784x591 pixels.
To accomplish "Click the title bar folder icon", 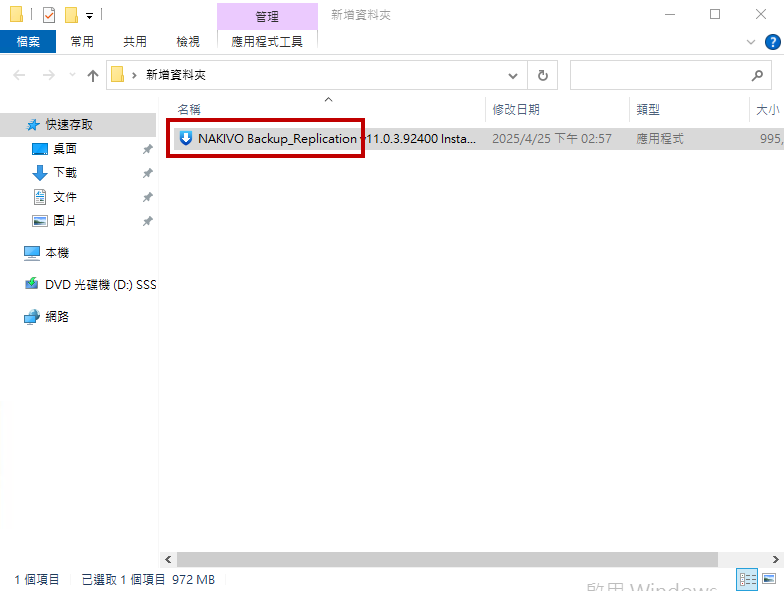I will (16, 14).
